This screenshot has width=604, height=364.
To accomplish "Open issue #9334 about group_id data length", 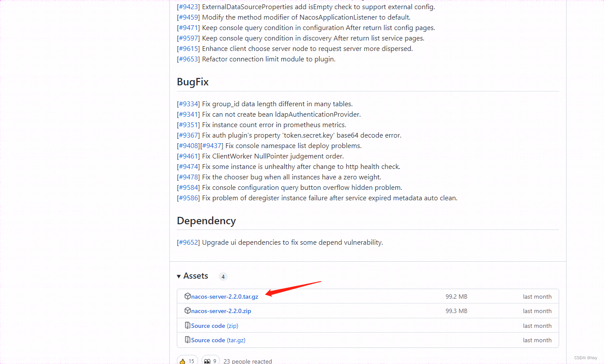I will 188,104.
